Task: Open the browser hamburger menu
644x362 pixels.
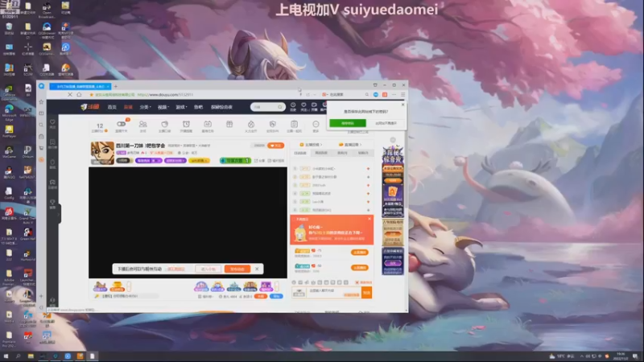Action: [403, 94]
